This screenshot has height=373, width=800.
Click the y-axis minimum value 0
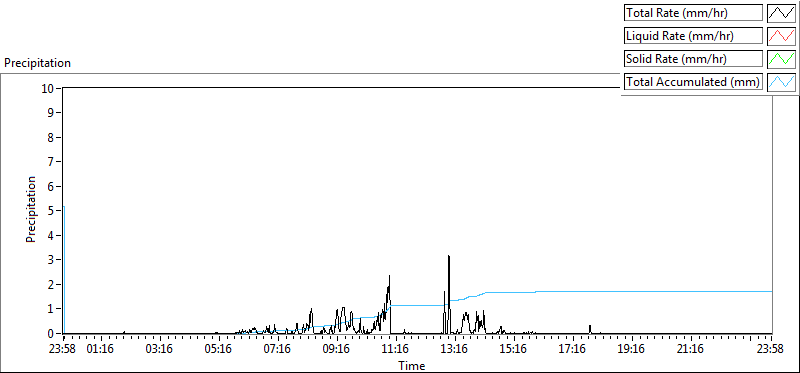pyautogui.click(x=52, y=334)
